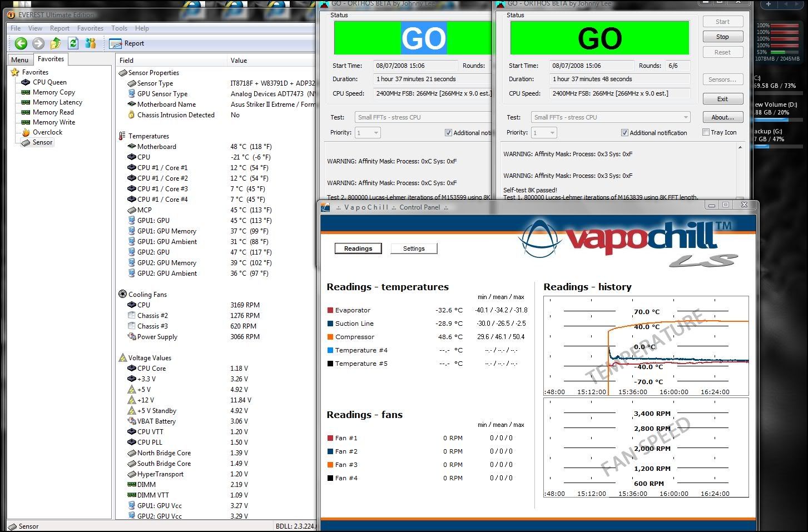
Task: Open the Overclock flame icon item
Action: 26,132
